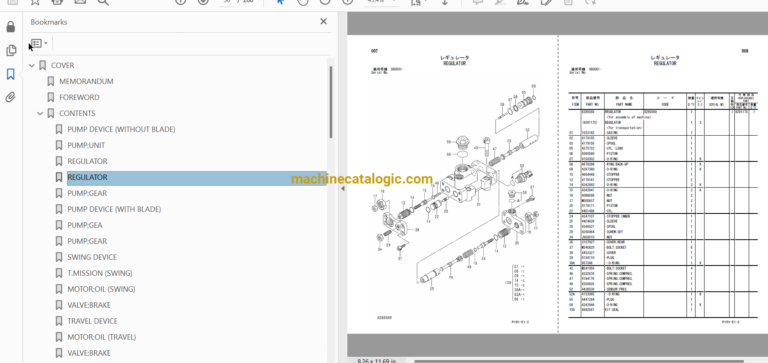768x363 pixels.
Task: Open the page thumbnails panel
Action: point(10,50)
